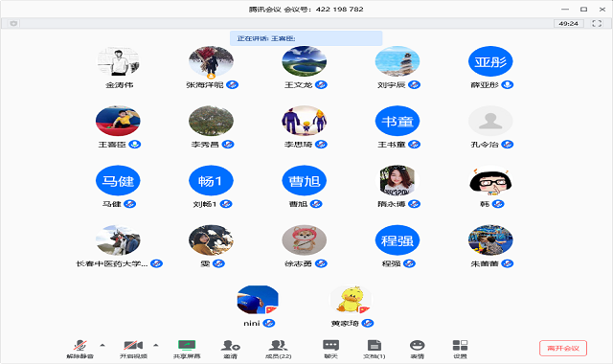Image resolution: width=613 pixels, height=364 pixels.
Task: Expand video options arrow beside 开启视频
Action: coord(156,345)
